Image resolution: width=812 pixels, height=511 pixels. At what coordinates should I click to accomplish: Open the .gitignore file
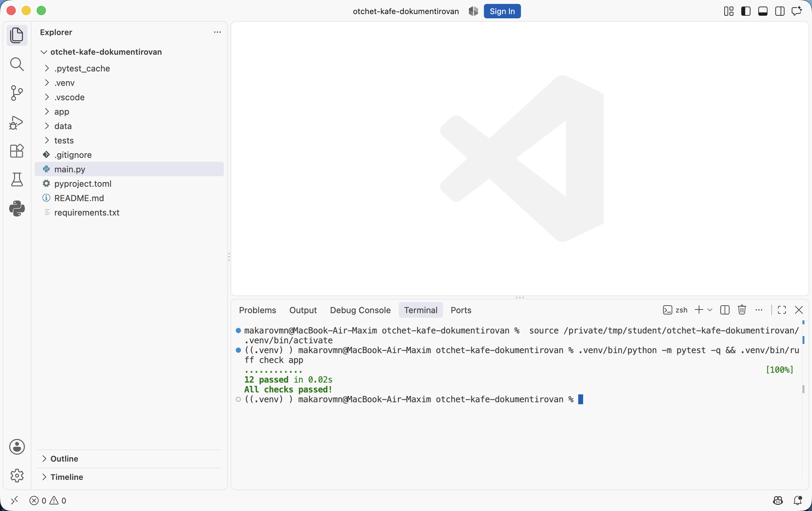pos(129,155)
